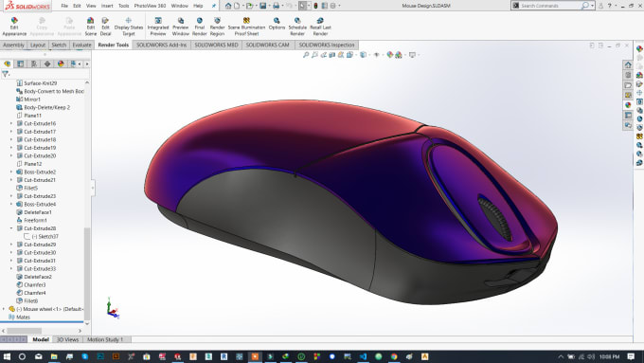Click the Zoom to Area icon
644x363 pixels.
tap(314, 55)
